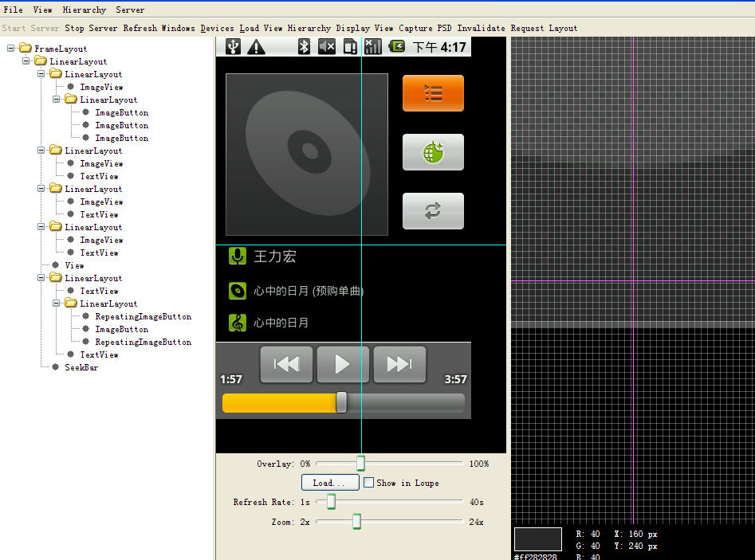Click the previous track button
Screen dimensions: 755x560
coord(286,364)
